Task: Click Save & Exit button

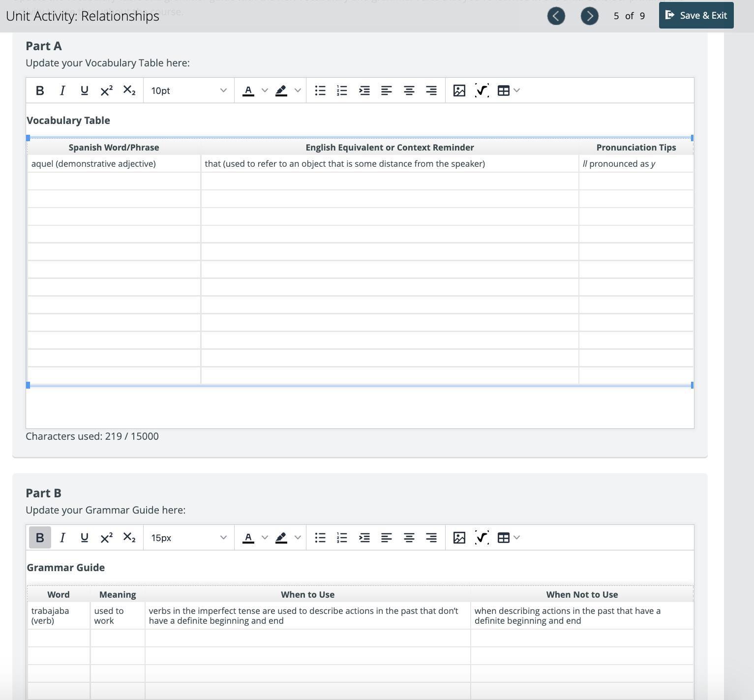Action: pos(696,15)
